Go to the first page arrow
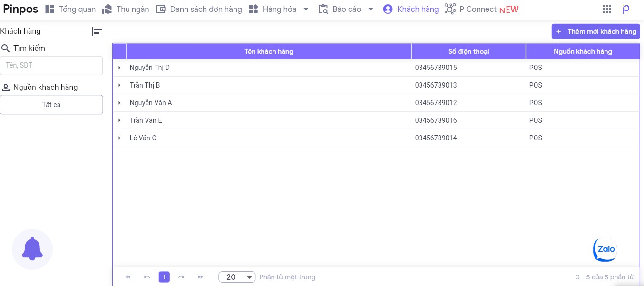This screenshot has width=644, height=286. pos(128,277)
